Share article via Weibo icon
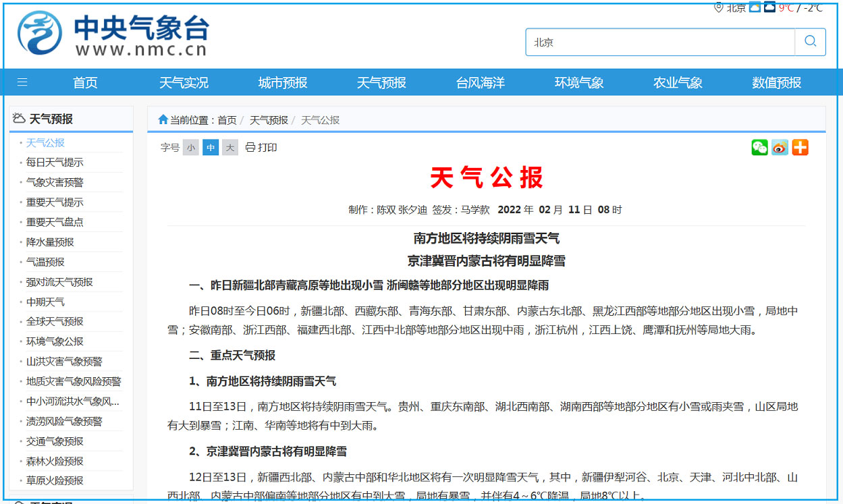 pos(780,148)
